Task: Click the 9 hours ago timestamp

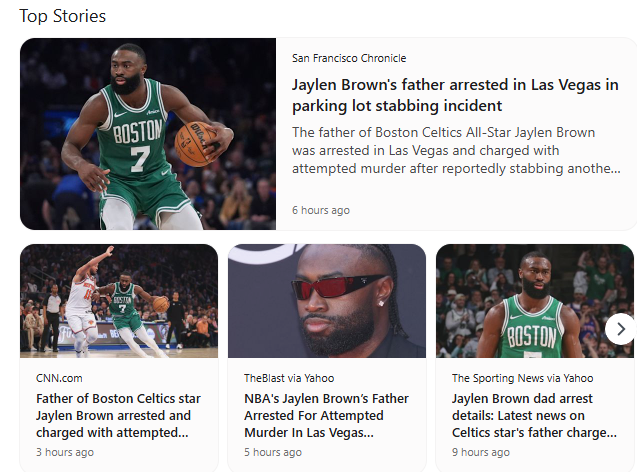Action: click(x=481, y=452)
